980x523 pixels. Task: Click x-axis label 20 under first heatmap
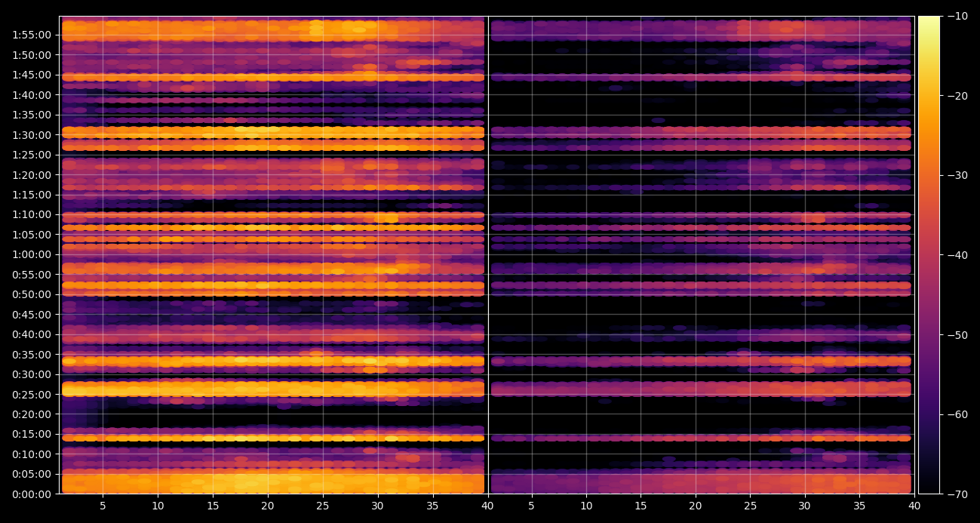(268, 506)
